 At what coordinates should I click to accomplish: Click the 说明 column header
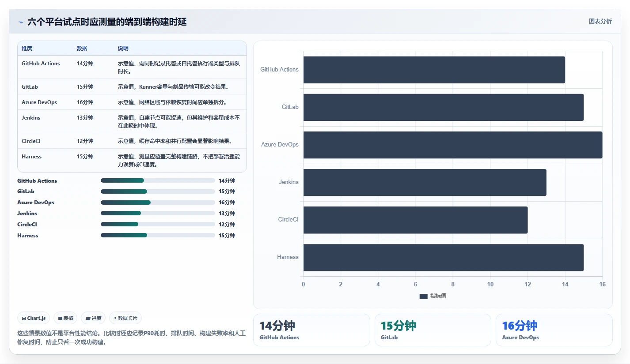coord(123,49)
